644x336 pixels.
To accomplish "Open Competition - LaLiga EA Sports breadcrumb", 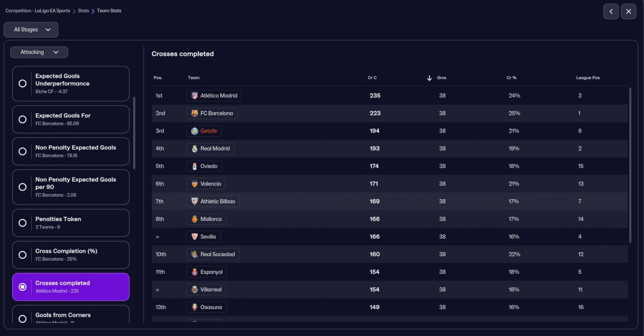I will click(x=38, y=11).
